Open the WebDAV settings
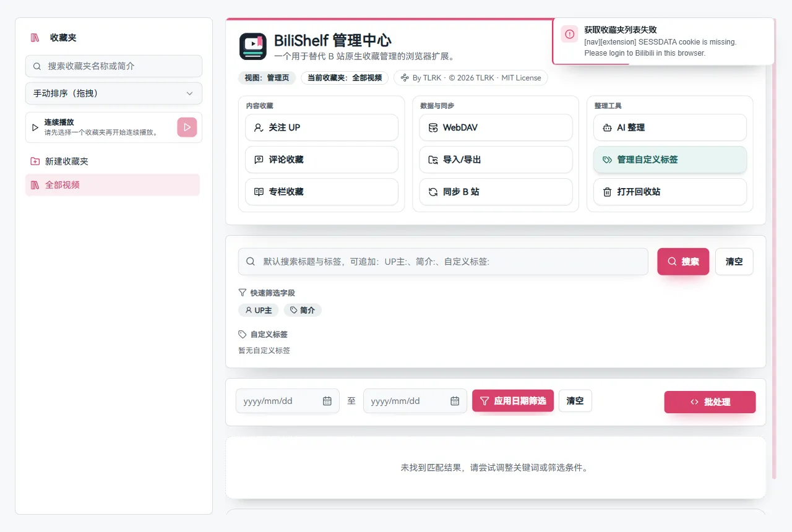This screenshot has height=532, width=792. coord(496,127)
